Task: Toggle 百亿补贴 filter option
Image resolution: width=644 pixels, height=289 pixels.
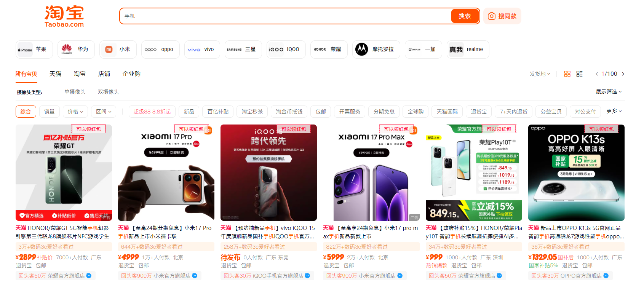Action: click(x=218, y=112)
